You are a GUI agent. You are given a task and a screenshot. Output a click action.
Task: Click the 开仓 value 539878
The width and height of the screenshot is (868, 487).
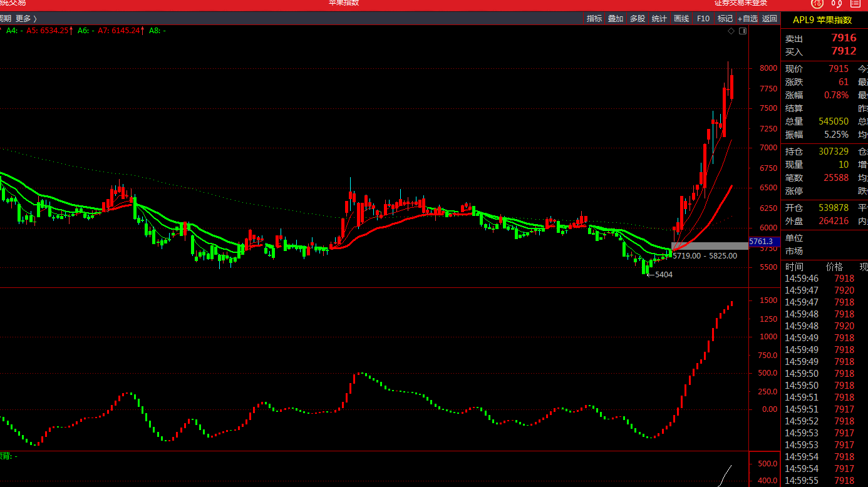pos(834,208)
